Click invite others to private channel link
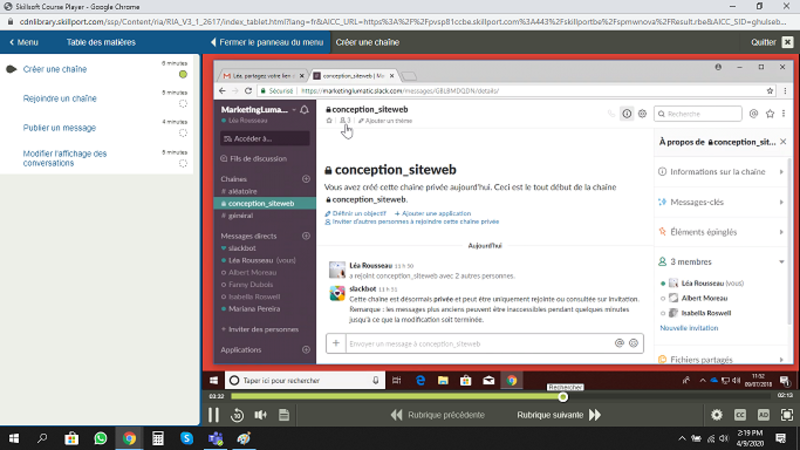Image resolution: width=800 pixels, height=450 pixels. 412,222
